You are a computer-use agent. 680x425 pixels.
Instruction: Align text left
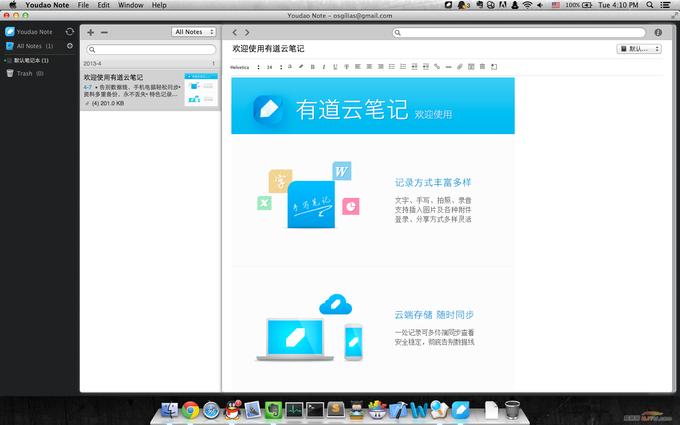pos(358,67)
